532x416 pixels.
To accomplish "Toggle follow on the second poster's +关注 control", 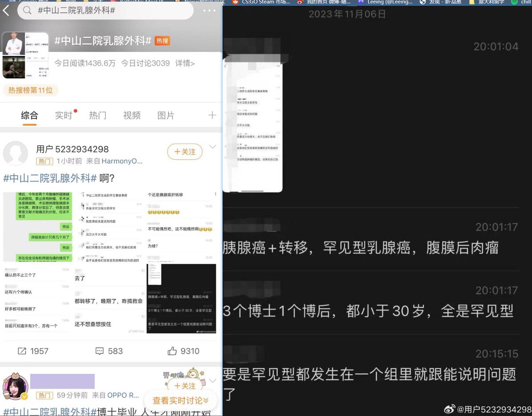I will [184, 386].
